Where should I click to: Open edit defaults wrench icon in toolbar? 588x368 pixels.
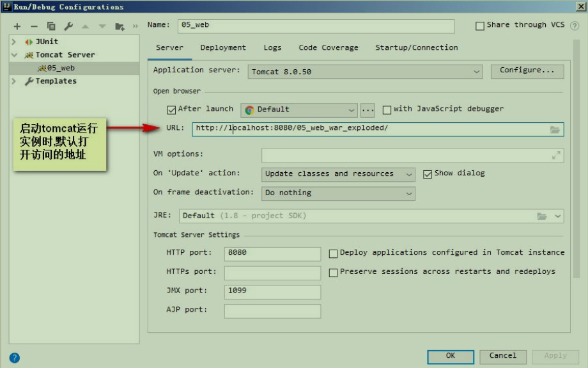click(68, 26)
